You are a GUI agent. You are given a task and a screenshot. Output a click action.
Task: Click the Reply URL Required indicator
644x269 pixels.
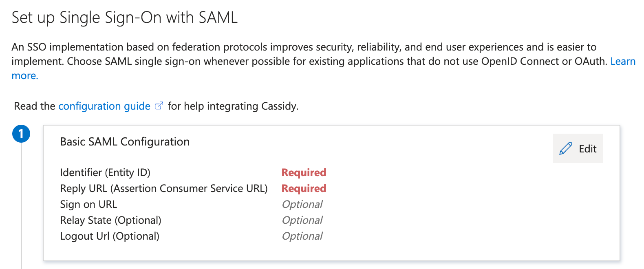coord(303,188)
